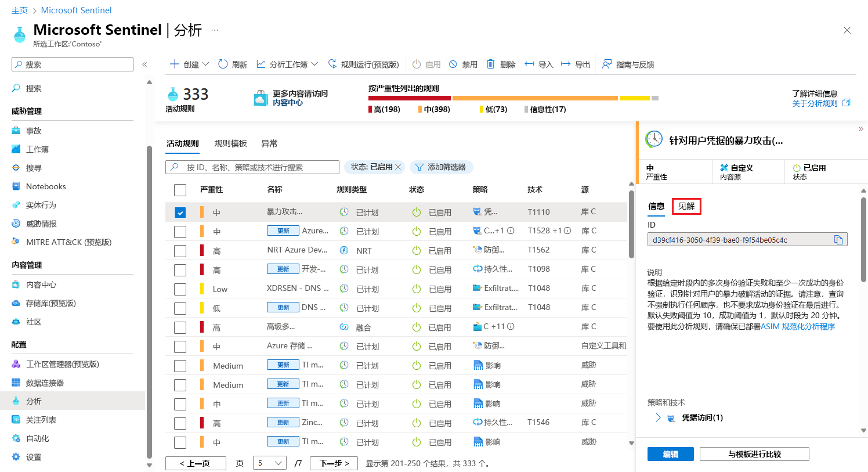Click the 导出 export arrow icon
The width and height of the screenshot is (868, 472).
(566, 64)
